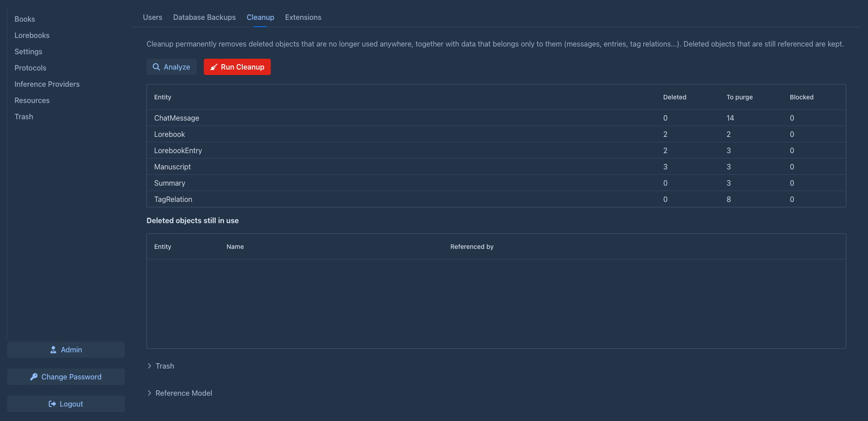Screen dimensions: 868x421
Task: Expand the Trash section chevron
Action: 149,366
